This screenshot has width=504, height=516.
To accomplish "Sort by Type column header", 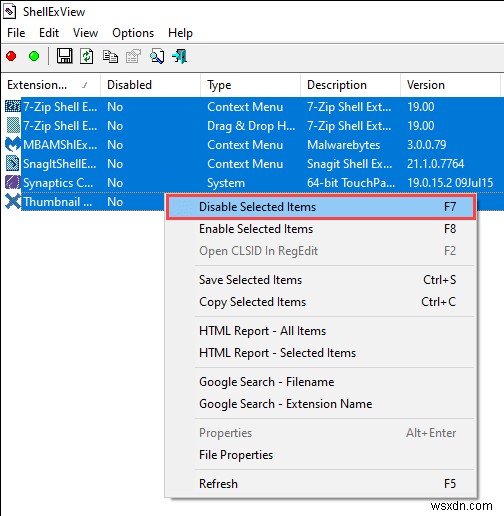I will (x=250, y=85).
